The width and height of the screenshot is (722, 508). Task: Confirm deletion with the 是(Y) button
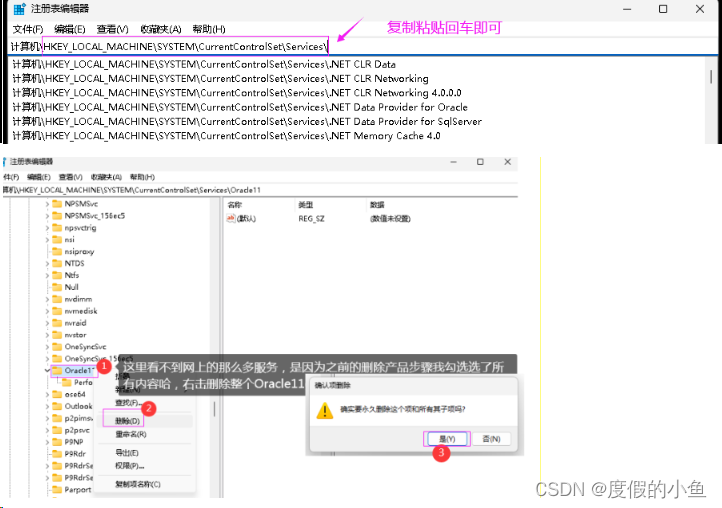[x=447, y=439]
